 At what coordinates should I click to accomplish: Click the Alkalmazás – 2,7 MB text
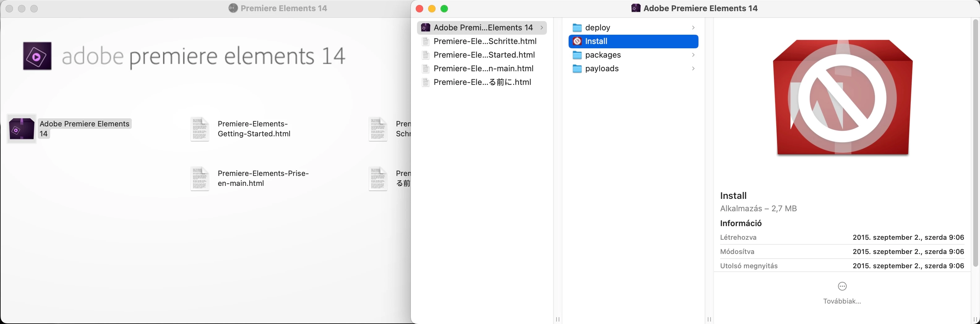(x=758, y=209)
